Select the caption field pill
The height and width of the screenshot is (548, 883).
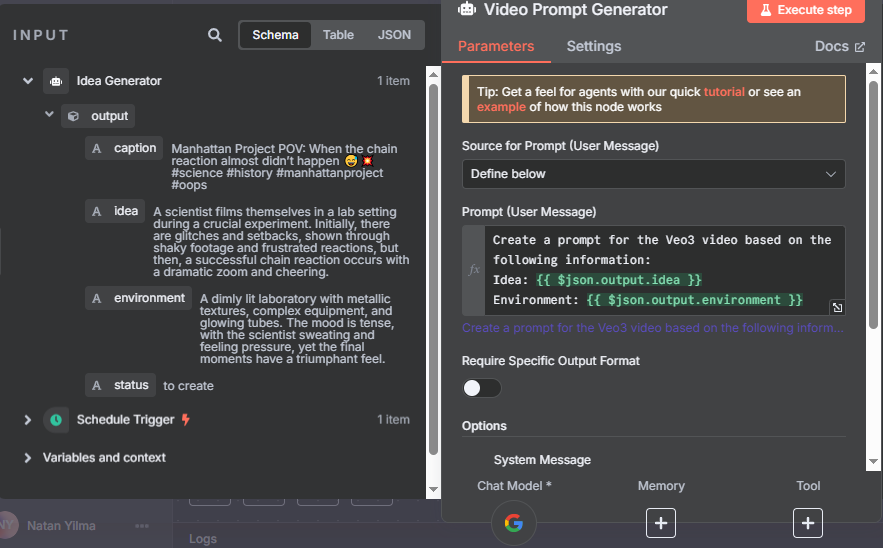coord(124,148)
